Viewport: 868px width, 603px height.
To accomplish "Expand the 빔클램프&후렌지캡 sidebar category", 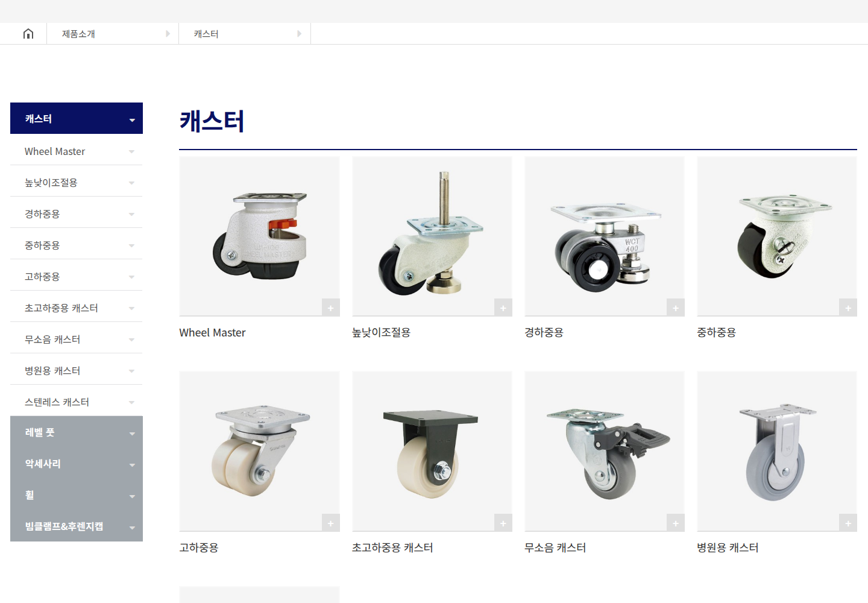I will tap(77, 526).
